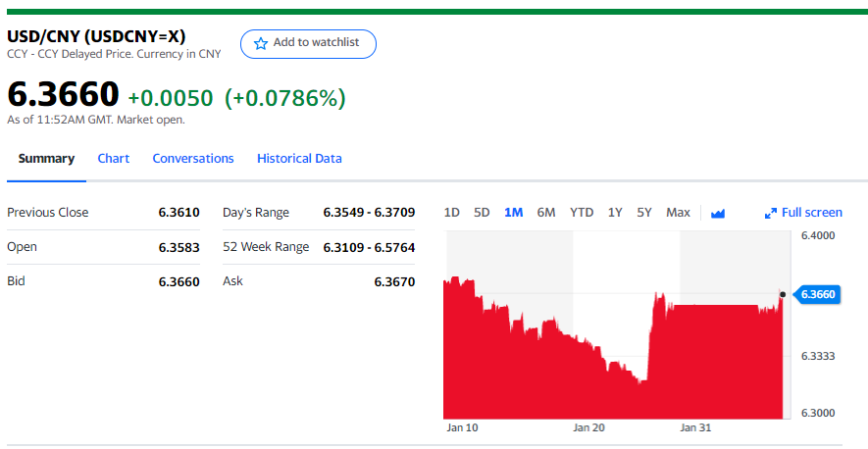868x449 pixels.
Task: Click the 6.3660 current price marker on chart
Action: click(x=817, y=294)
